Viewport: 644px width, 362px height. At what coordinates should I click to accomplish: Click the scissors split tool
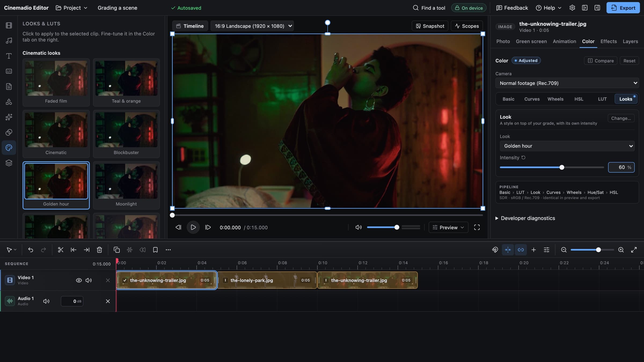(x=61, y=250)
